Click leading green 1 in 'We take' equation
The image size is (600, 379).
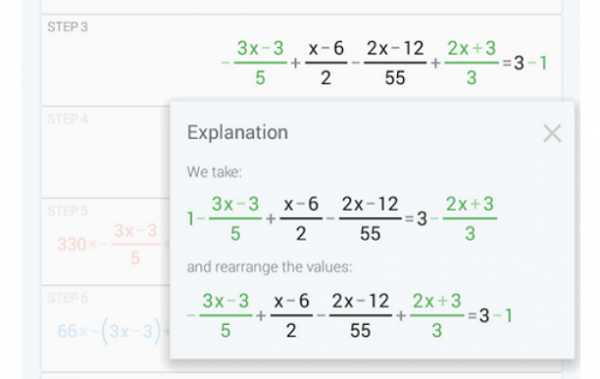click(190, 219)
